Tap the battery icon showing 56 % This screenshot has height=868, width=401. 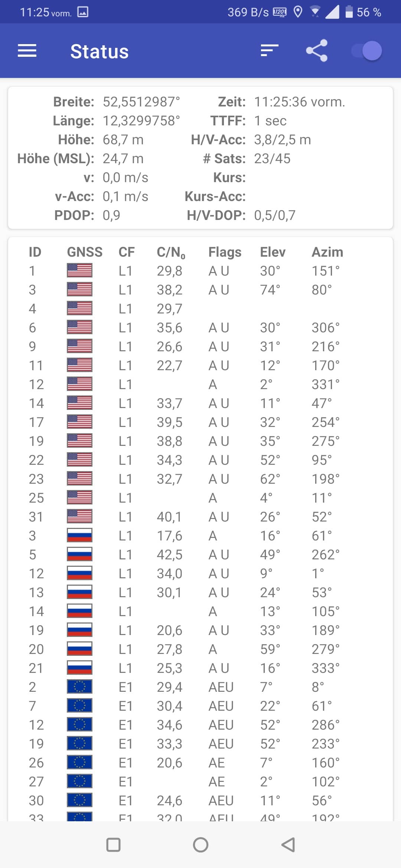click(349, 12)
